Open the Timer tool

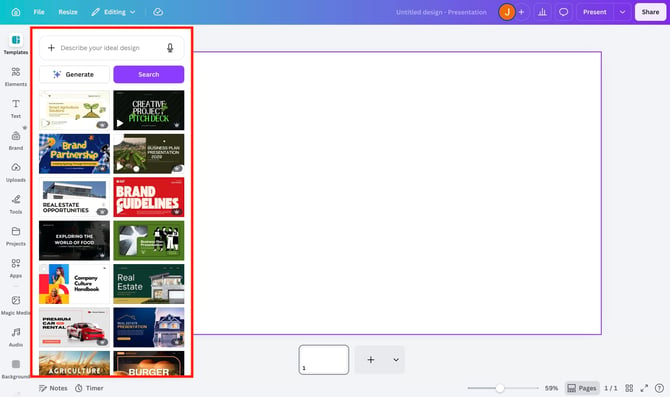(x=89, y=388)
